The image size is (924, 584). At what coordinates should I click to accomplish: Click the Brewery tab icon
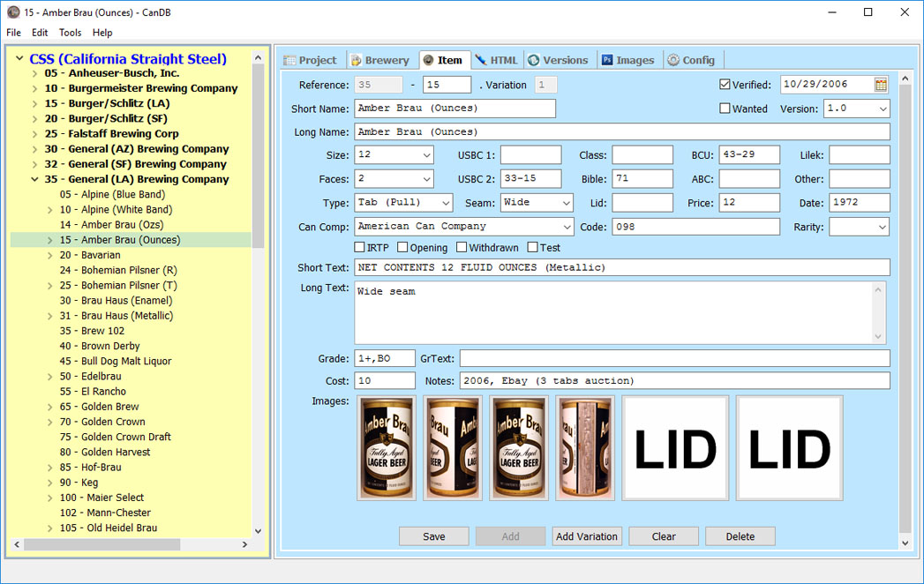356,60
